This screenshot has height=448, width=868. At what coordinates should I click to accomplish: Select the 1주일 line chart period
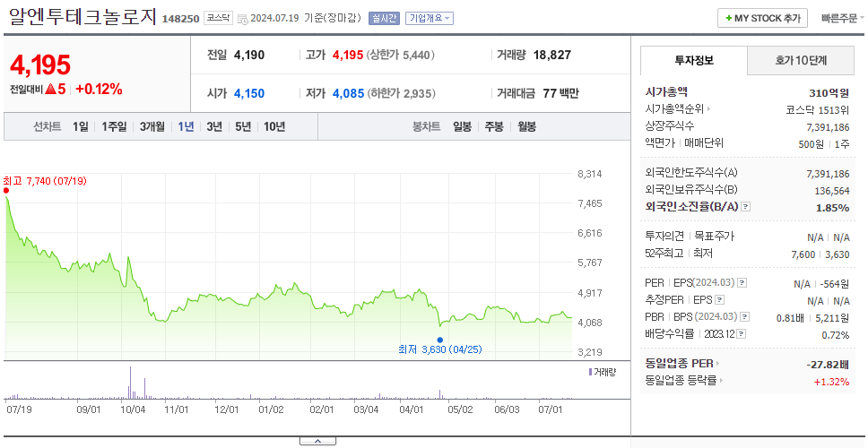tap(114, 126)
